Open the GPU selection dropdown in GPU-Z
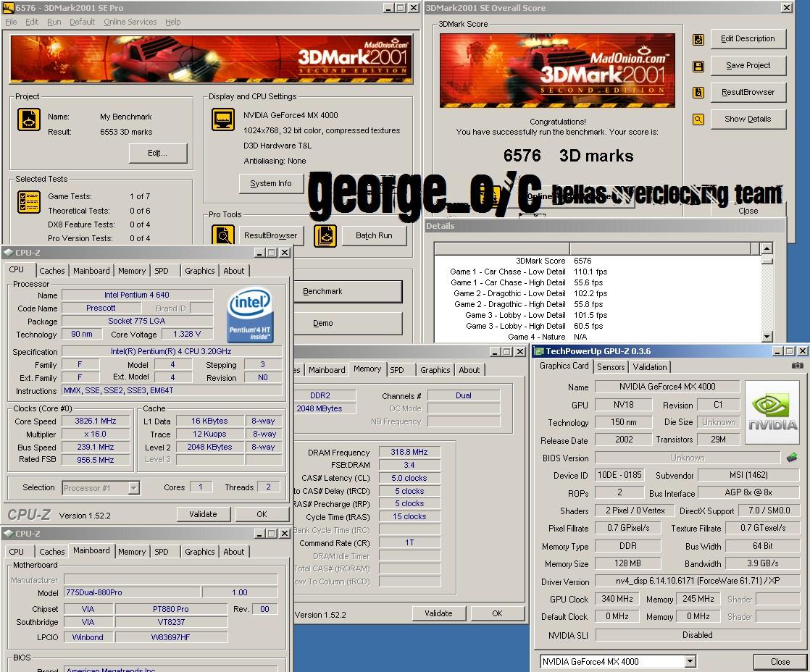This screenshot has height=672, width=810. coord(690,661)
